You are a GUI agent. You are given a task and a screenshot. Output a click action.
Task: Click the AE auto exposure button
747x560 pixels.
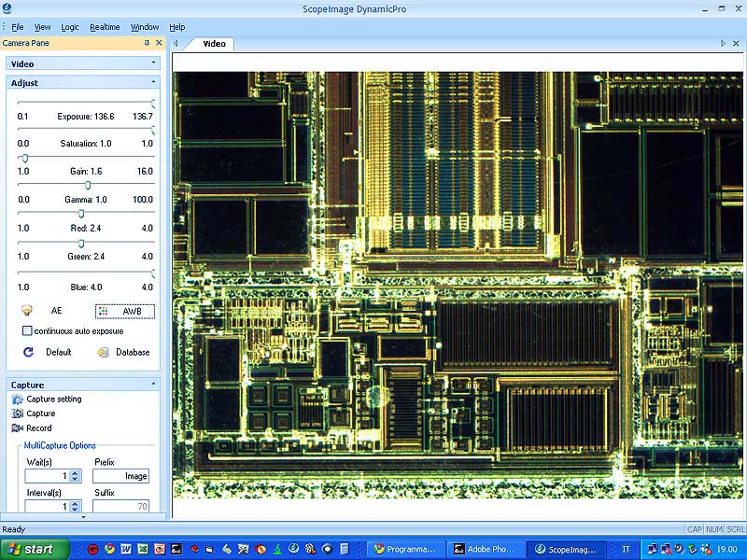[x=43, y=311]
